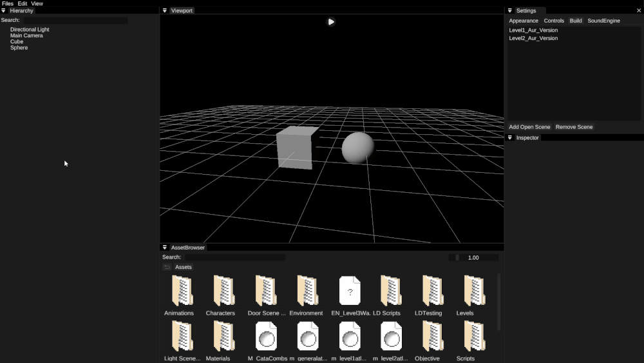
Task: Select the M_CataCombs material asset
Action: tap(266, 337)
